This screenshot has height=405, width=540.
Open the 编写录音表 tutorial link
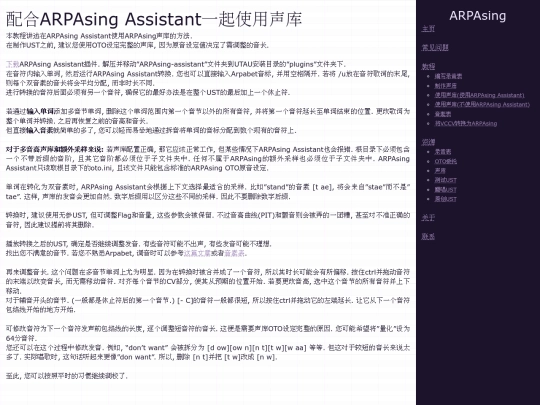coord(448,76)
